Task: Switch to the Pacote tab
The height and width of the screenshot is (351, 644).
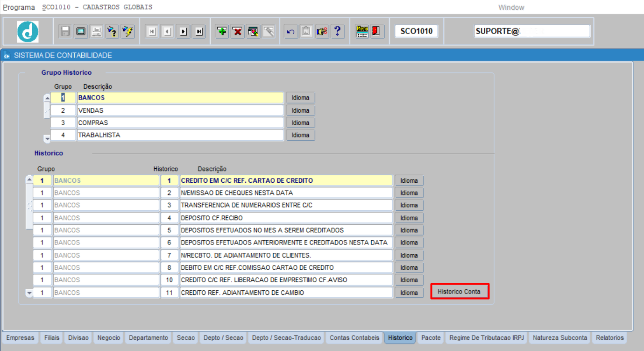Action: coord(431,338)
